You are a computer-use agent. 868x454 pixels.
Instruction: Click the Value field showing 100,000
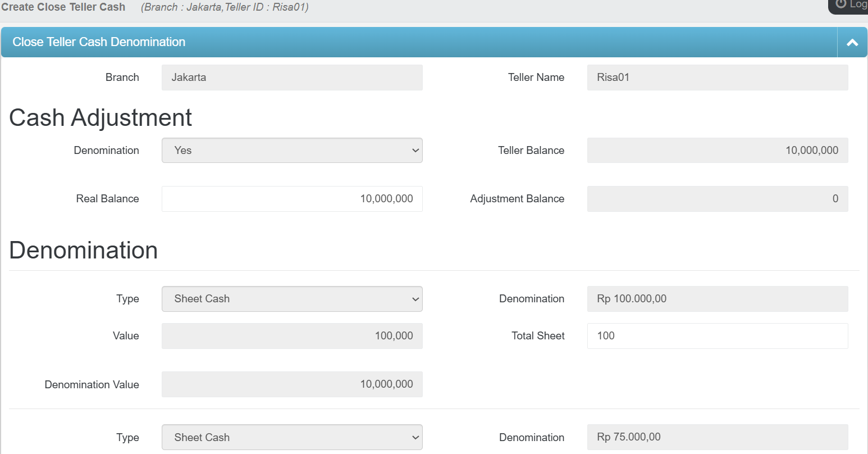point(292,336)
